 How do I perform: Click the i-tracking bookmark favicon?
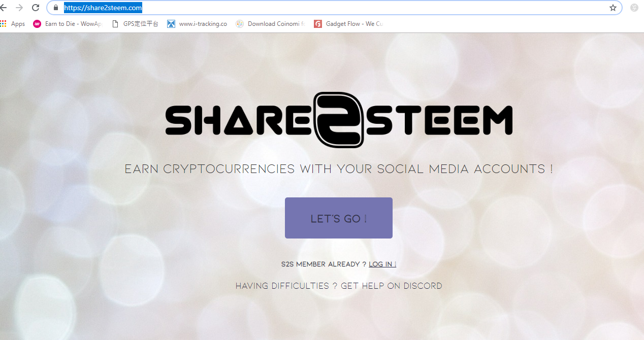pos(171,24)
